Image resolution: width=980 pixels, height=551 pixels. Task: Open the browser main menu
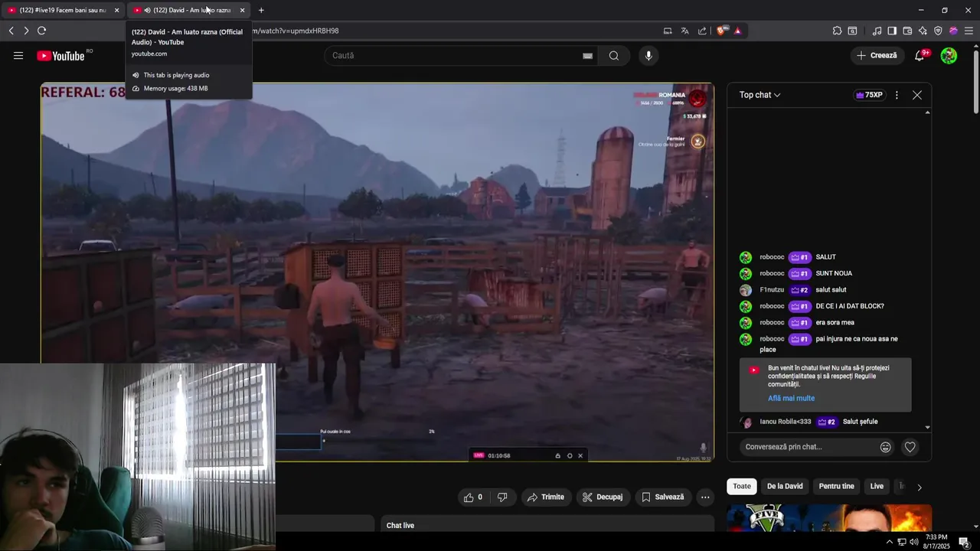point(969,31)
